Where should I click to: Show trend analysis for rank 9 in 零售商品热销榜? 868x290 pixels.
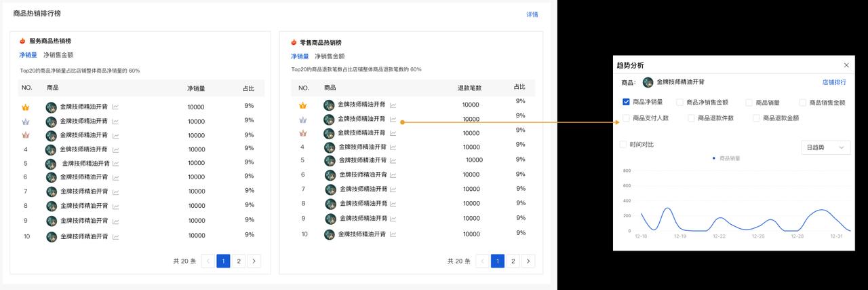point(393,219)
